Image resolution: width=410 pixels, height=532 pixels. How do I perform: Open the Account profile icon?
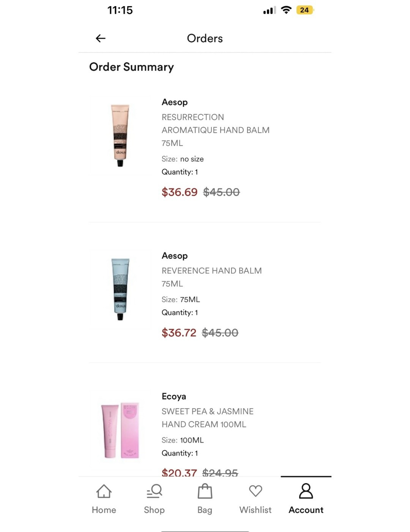pos(306,491)
